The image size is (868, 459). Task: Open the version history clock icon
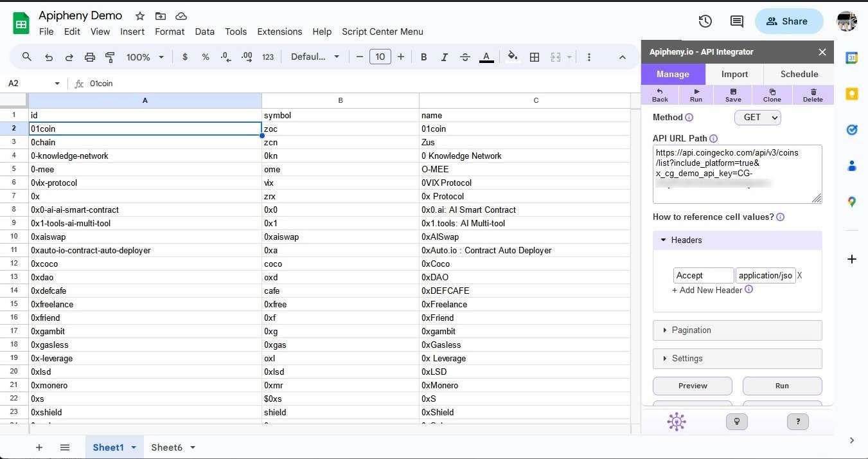(x=705, y=21)
